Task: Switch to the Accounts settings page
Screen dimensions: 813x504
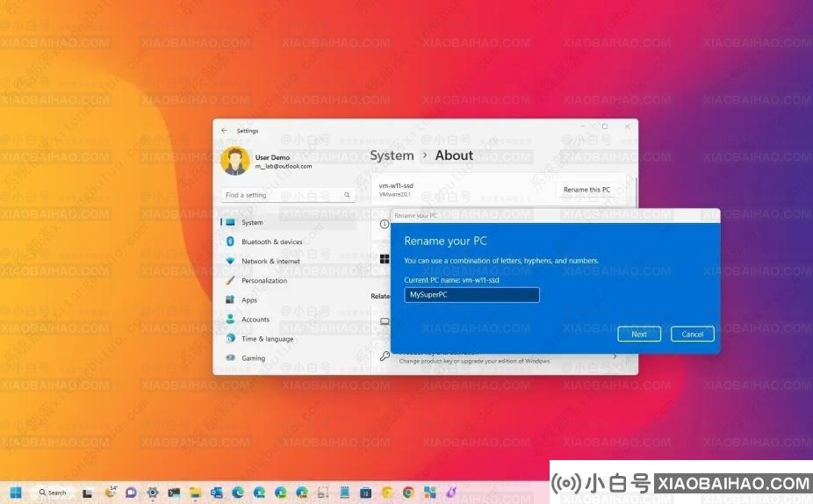Action: point(255,320)
